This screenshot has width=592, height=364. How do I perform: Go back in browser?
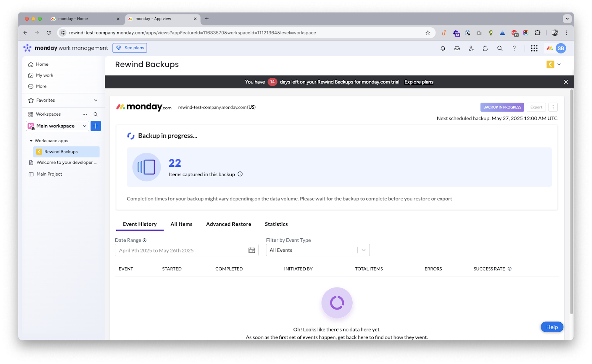pyautogui.click(x=25, y=33)
